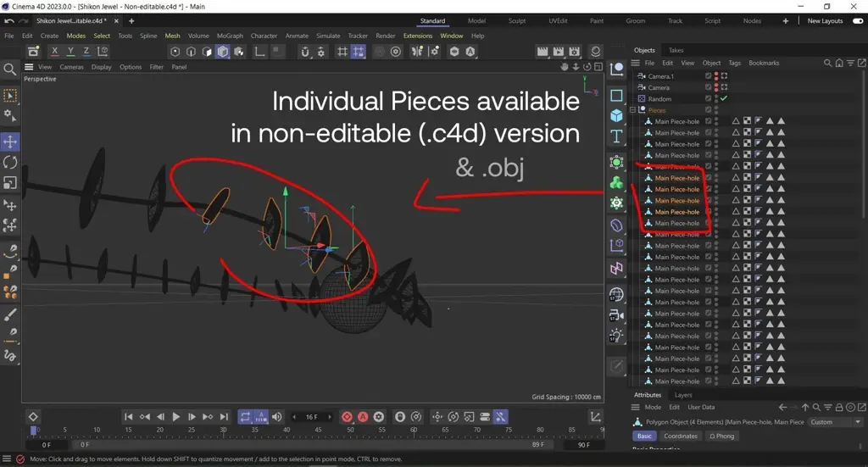This screenshot has height=467, width=868.
Task: Play the animation forward
Action: click(x=176, y=417)
